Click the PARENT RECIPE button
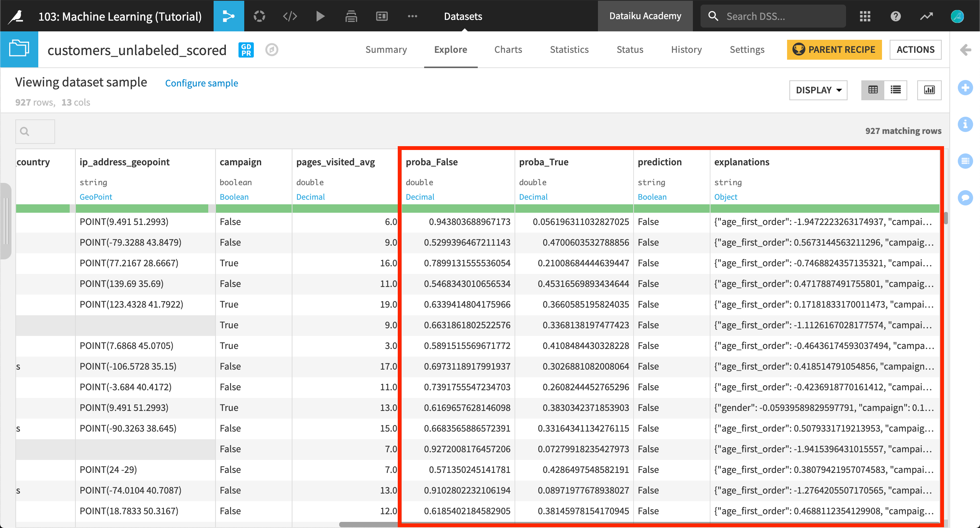980x528 pixels. (834, 49)
